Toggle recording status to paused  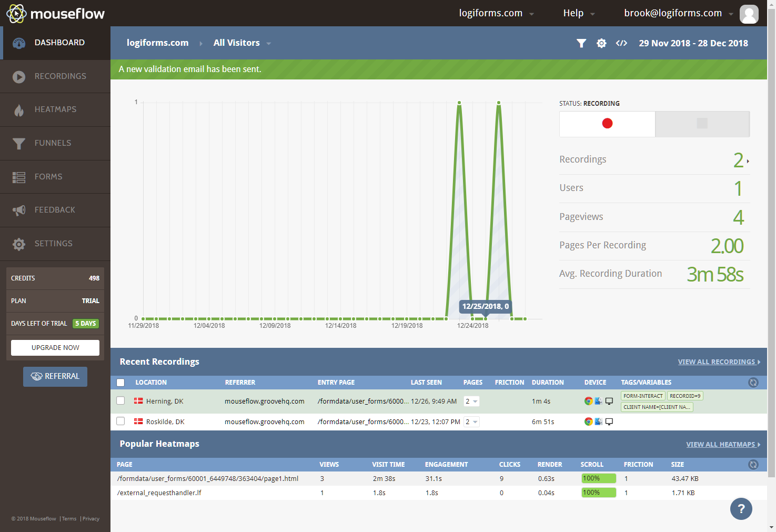click(x=702, y=124)
